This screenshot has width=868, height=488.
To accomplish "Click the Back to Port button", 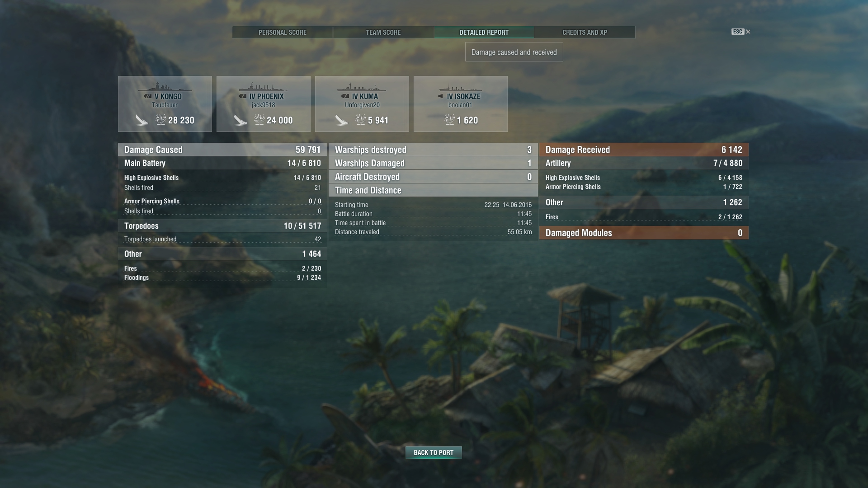I will pyautogui.click(x=434, y=452).
